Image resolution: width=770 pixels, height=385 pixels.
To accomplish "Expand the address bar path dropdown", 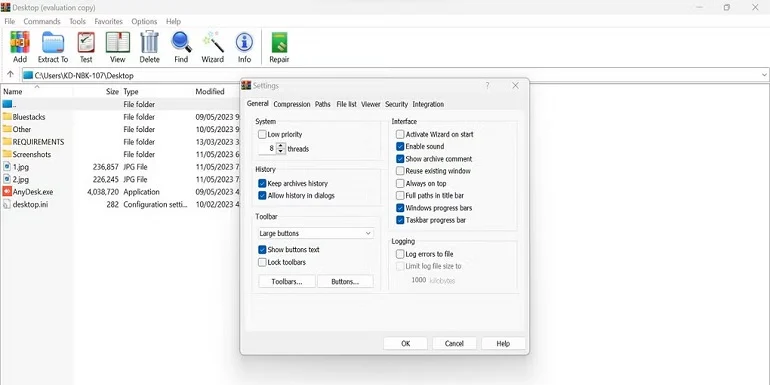I will pos(764,75).
